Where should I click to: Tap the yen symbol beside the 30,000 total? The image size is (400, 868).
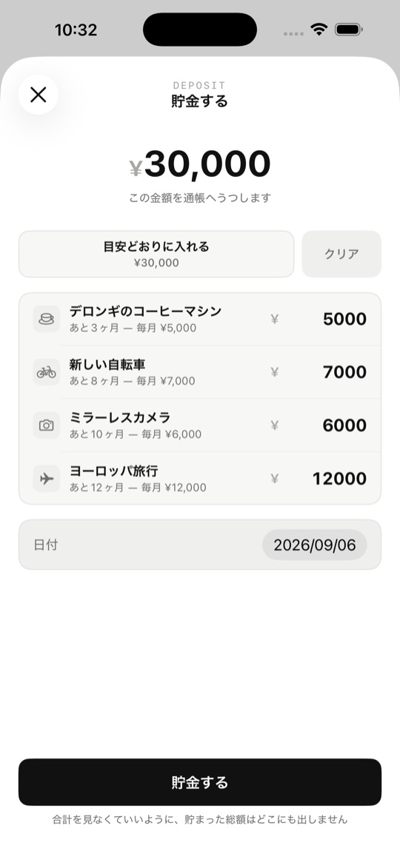click(136, 168)
